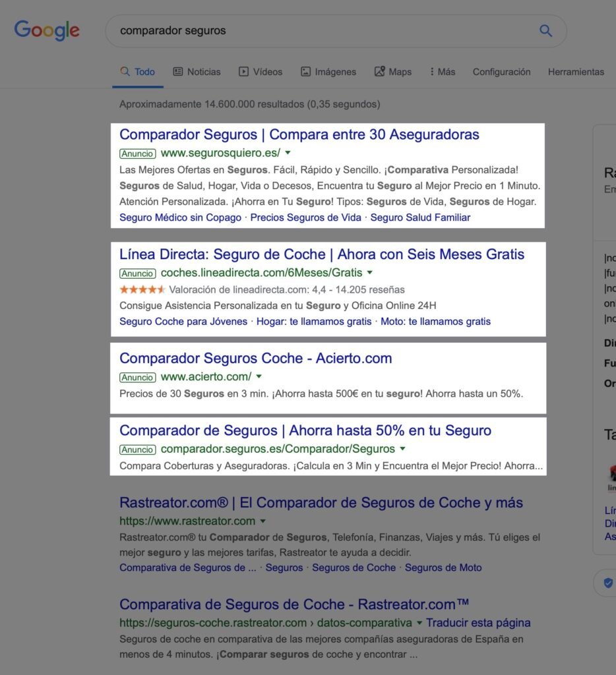Screen dimensions: 616x675
Task: Click the blue shield icon at right edge
Action: (x=608, y=583)
